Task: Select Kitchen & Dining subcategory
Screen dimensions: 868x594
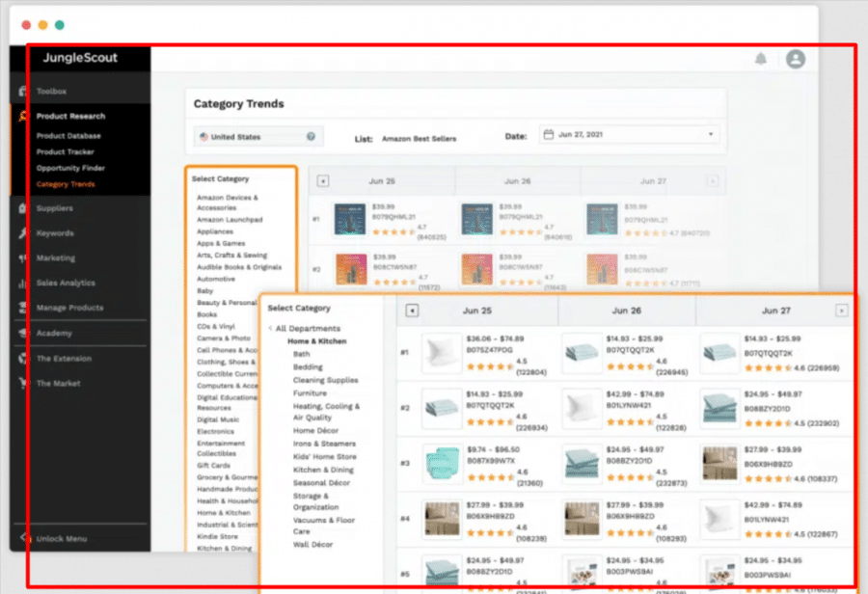Action: coord(323,470)
